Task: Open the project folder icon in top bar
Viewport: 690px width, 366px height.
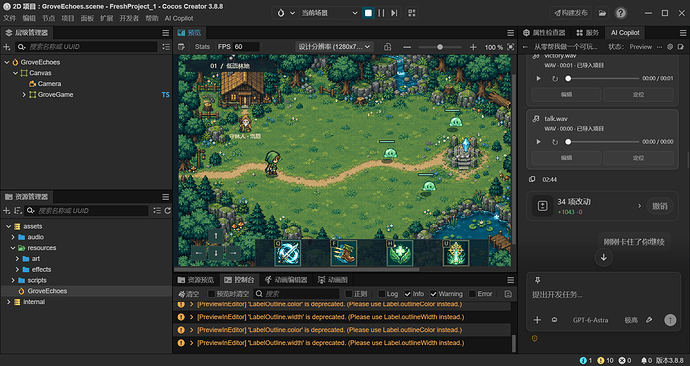Action: click(x=602, y=13)
